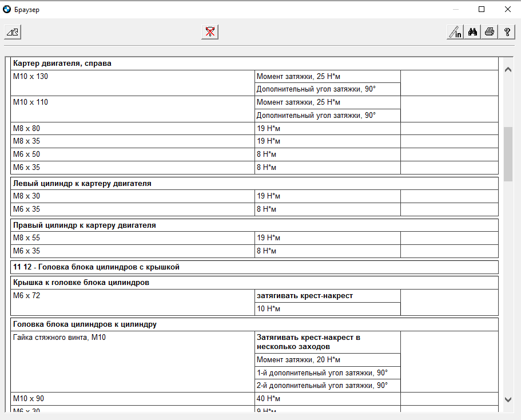Click the red crossed-out toolbar icon
Screen dimensions: 521x420
pyautogui.click(x=210, y=32)
